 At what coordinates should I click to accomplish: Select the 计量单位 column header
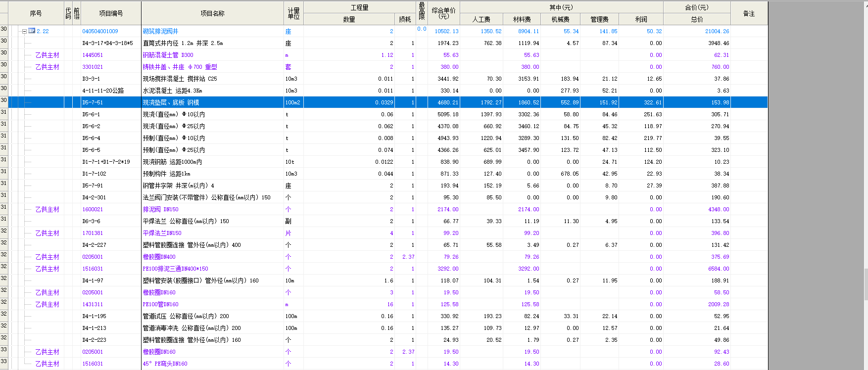tap(293, 13)
